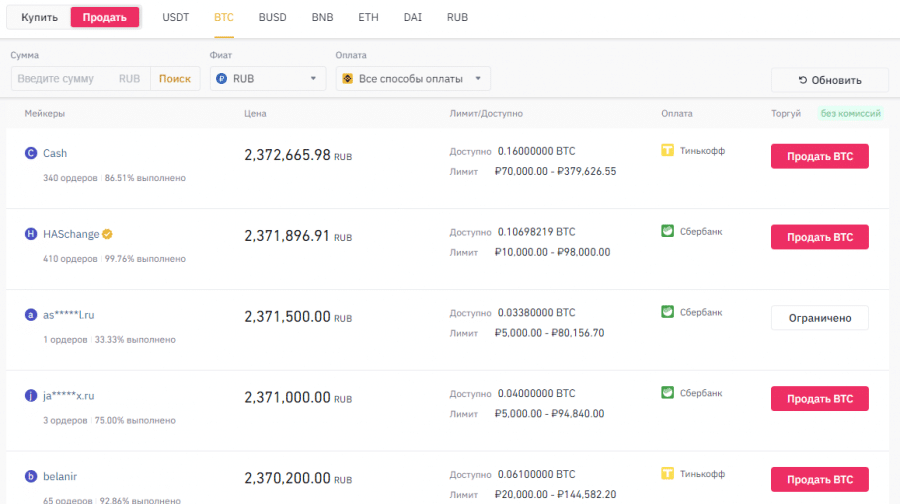
Task: Click Продать BTC for ja*****x.ru offer
Action: pyautogui.click(x=820, y=398)
